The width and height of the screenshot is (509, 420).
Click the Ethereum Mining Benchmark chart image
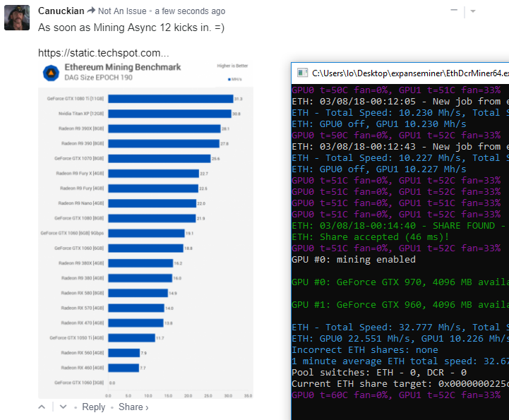145,229
